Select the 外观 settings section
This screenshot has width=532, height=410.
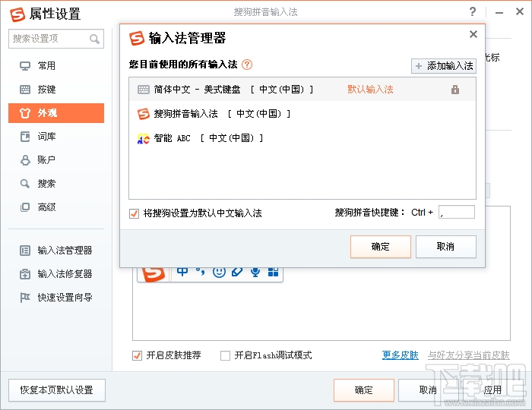[56, 113]
